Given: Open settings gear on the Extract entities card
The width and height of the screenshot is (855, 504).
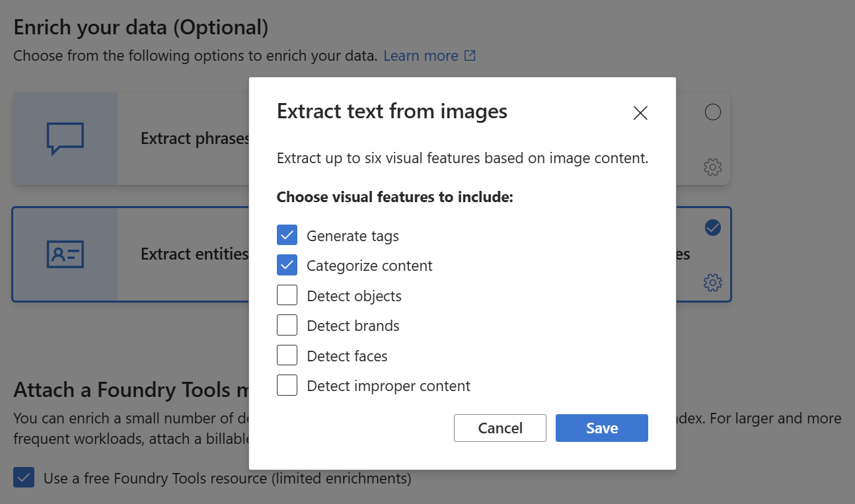Looking at the screenshot, I should [712, 283].
